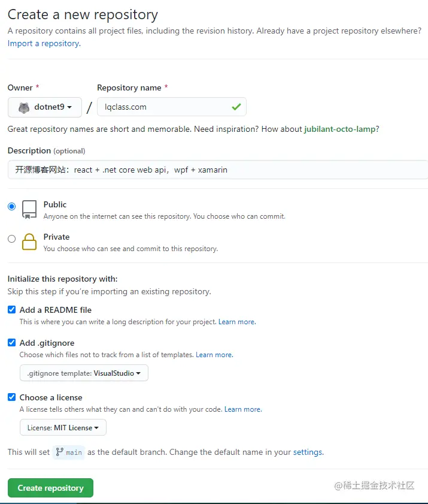Follow the Import a repository link

[44, 43]
